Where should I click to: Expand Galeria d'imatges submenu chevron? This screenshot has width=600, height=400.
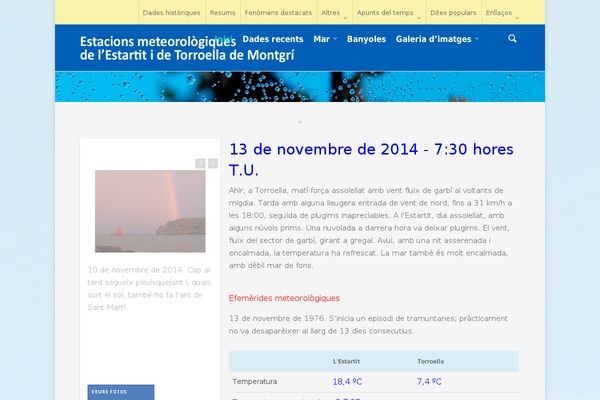click(476, 39)
